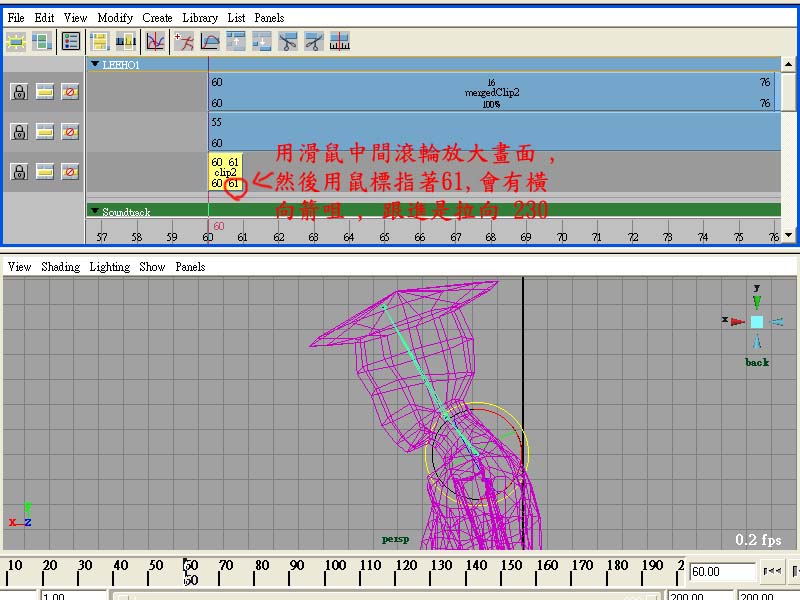The height and width of the screenshot is (600, 800).
Task: Lock the clip2 track
Action: 19,172
